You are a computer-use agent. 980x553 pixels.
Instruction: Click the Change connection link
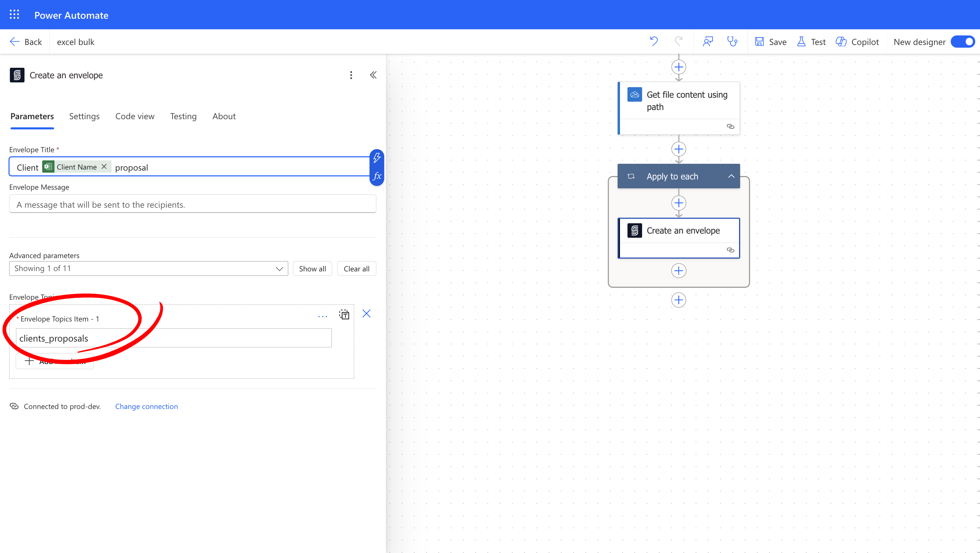[x=146, y=406]
